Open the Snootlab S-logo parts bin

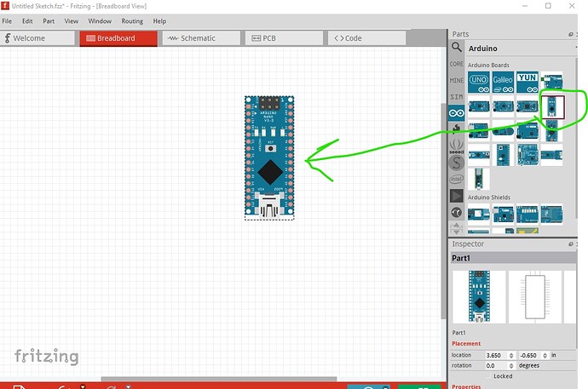pos(457,163)
